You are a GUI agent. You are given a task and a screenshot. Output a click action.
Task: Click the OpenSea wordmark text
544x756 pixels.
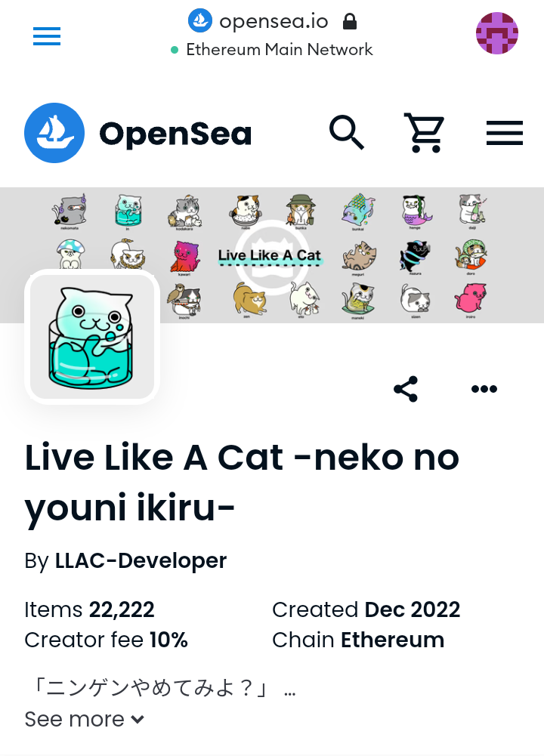(175, 134)
